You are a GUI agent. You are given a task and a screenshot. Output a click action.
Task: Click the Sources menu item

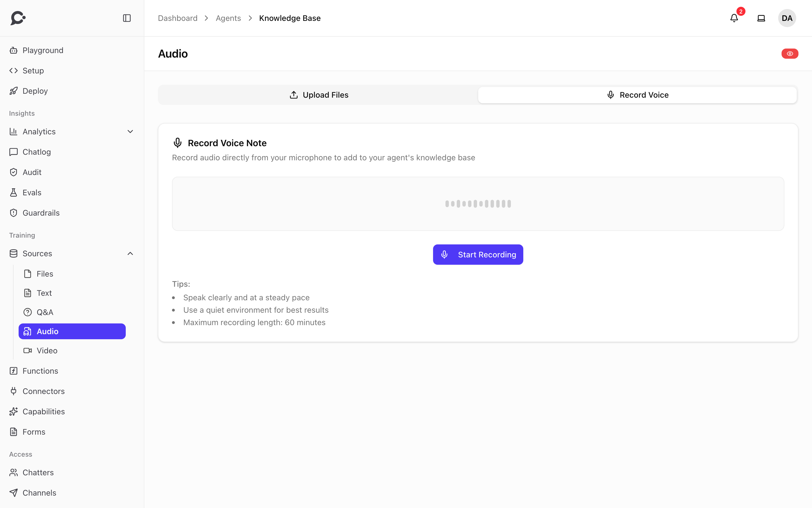[72, 254]
